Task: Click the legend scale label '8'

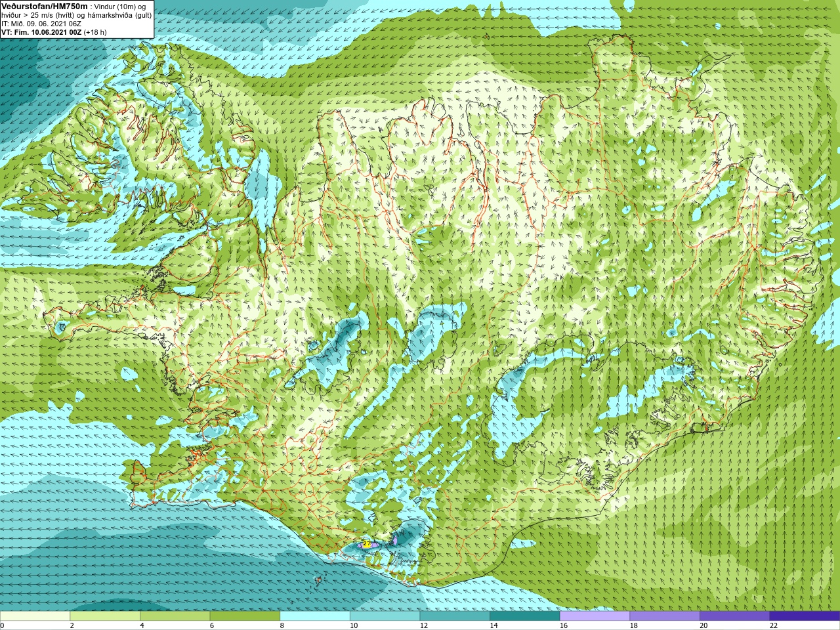Action: tap(282, 625)
